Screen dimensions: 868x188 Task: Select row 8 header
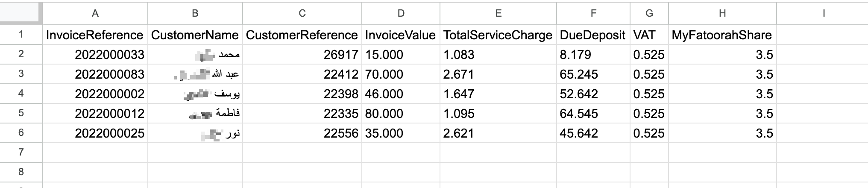[21, 172]
